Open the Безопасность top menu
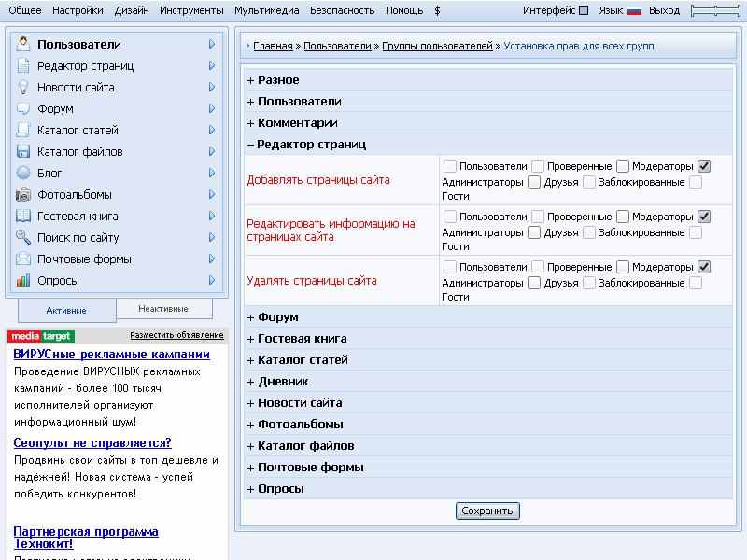The height and width of the screenshot is (560, 747). [x=342, y=10]
